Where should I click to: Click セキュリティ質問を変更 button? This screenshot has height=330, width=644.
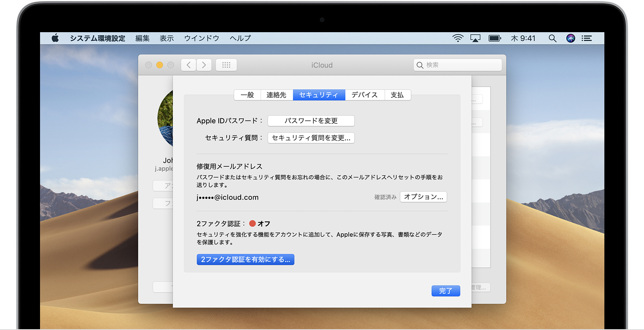click(311, 138)
